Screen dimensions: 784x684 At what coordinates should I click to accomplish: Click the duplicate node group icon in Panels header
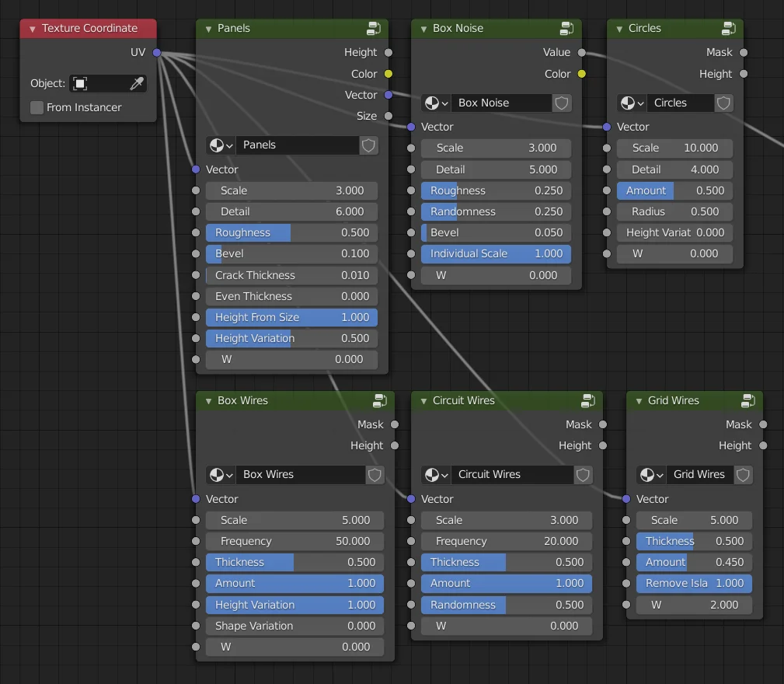(374, 28)
